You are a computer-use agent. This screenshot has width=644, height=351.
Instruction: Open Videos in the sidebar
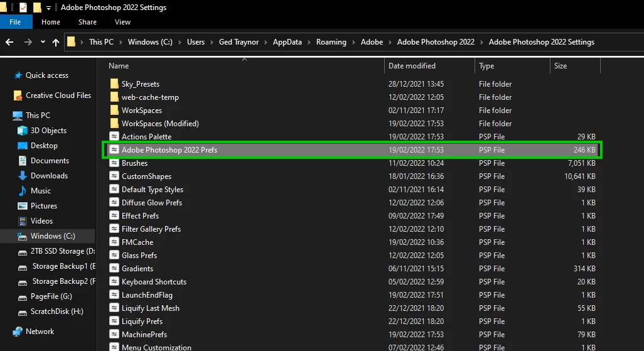[35, 221]
